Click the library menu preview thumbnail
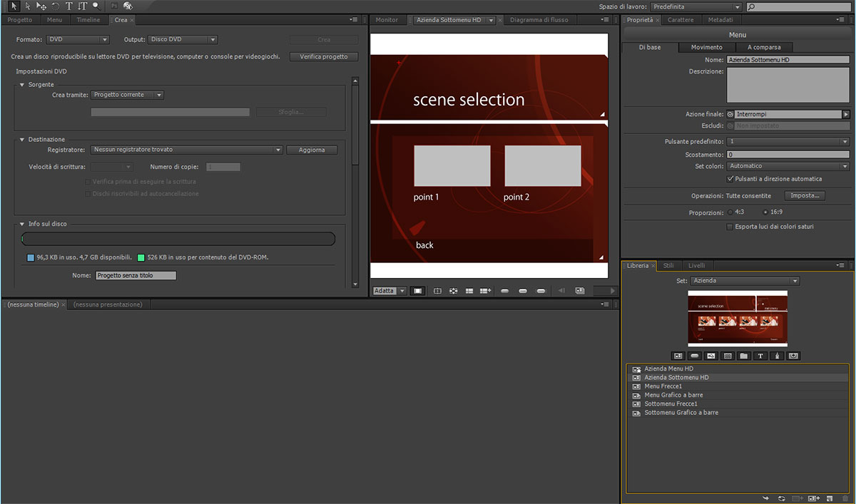856x504 pixels. tap(738, 319)
